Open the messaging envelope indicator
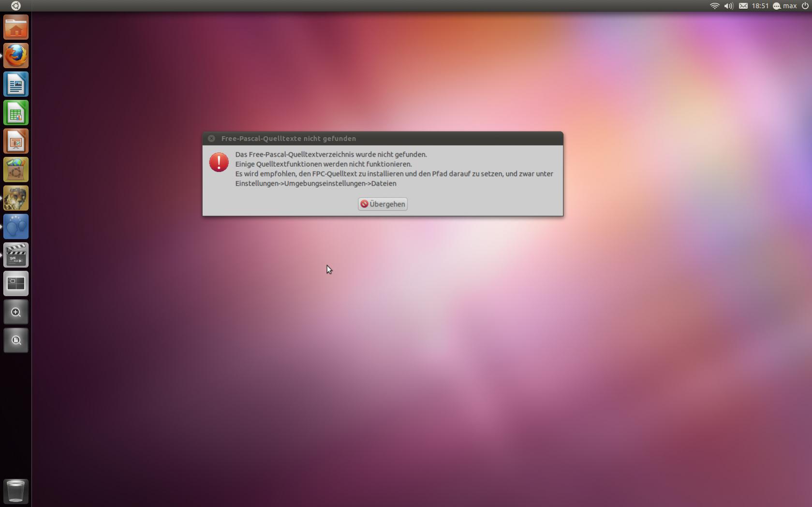 tap(743, 6)
